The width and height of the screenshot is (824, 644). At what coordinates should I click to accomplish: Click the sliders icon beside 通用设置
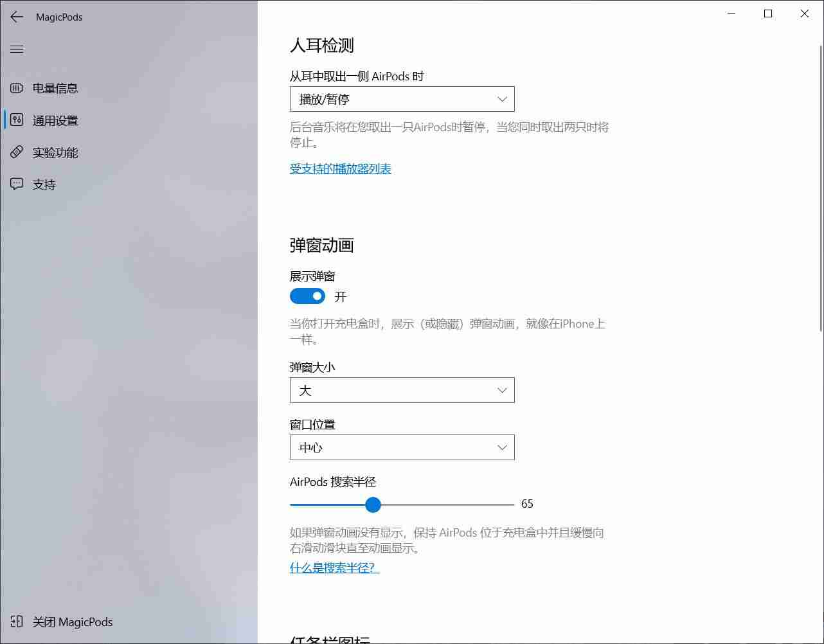(x=17, y=120)
